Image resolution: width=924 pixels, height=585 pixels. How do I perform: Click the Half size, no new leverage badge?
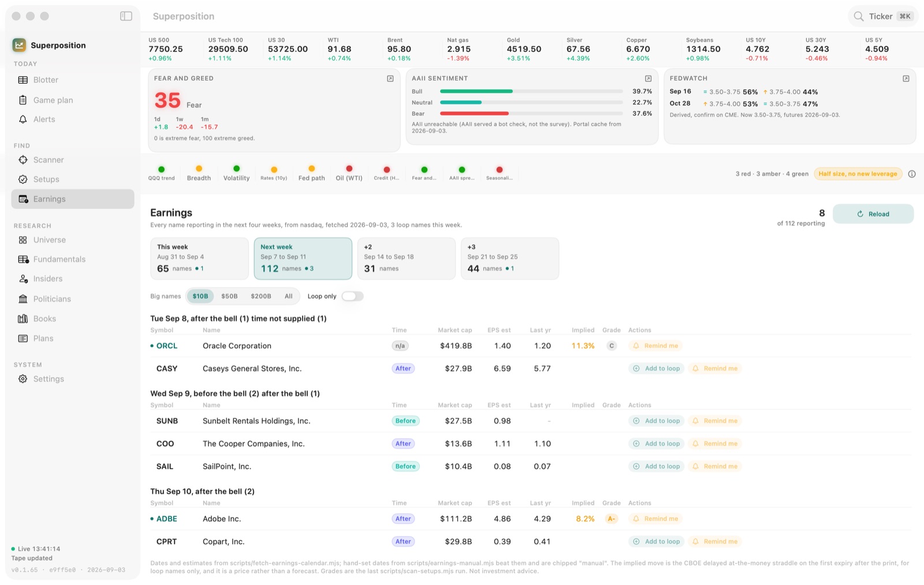coord(858,174)
